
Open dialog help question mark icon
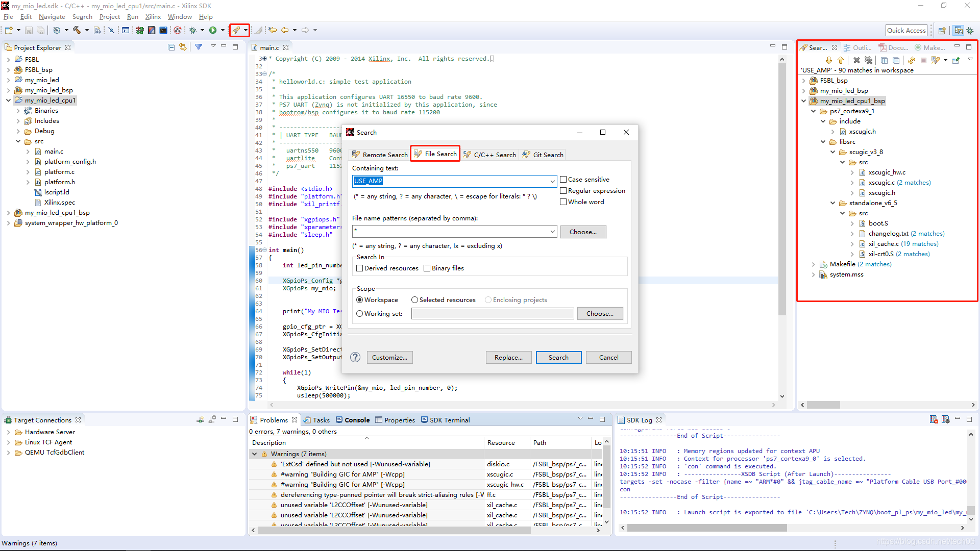tap(356, 357)
